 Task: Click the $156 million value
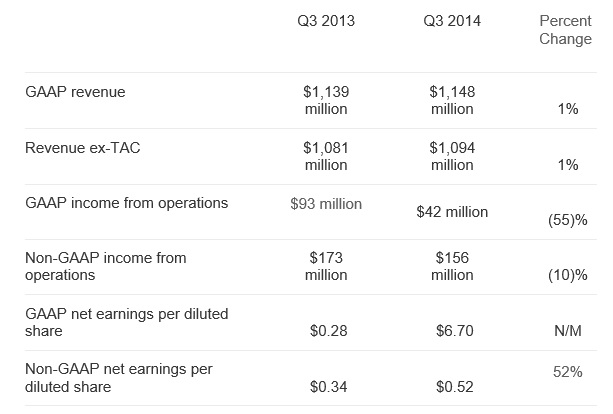point(452,266)
